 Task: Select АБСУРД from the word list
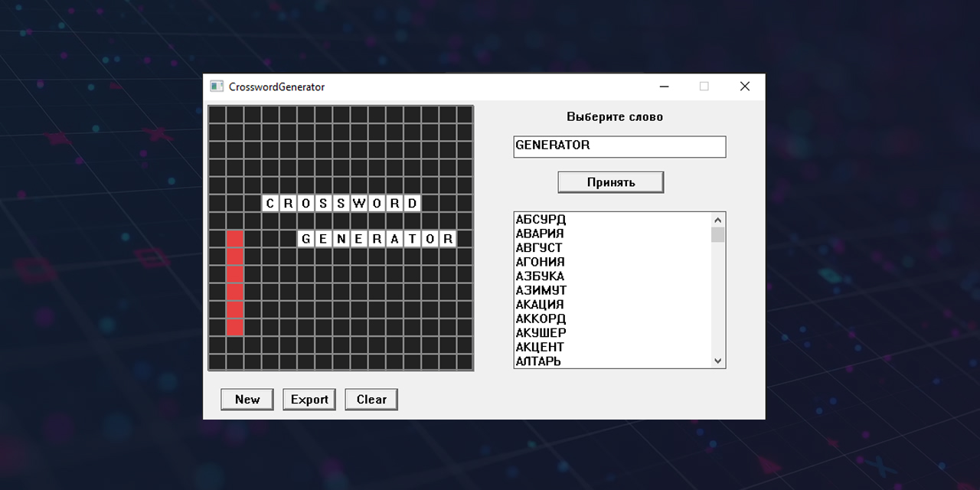point(540,219)
